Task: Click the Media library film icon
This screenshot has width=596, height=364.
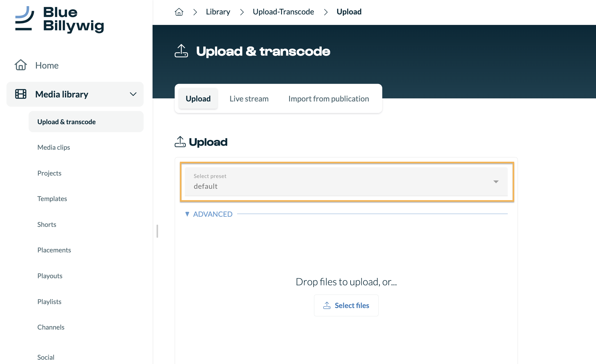Action: [21, 94]
